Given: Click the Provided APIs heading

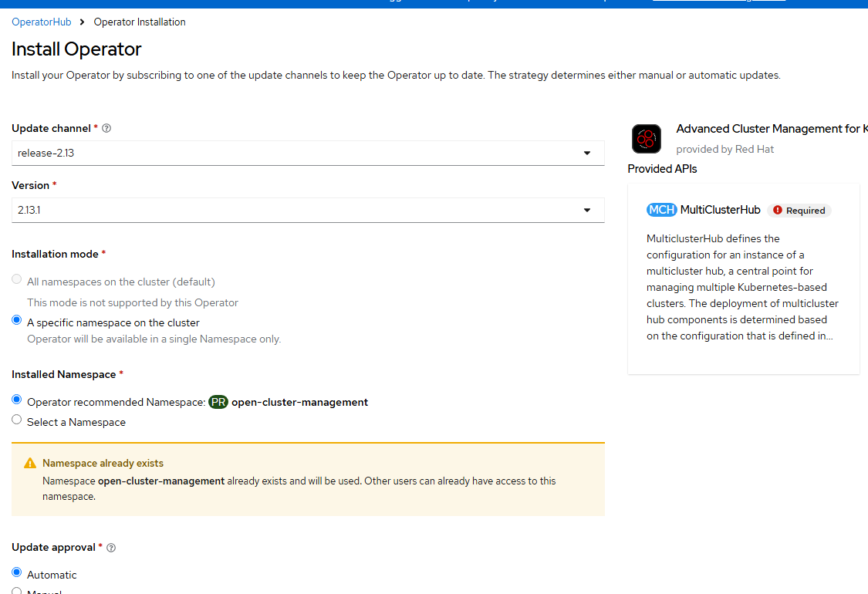Looking at the screenshot, I should click(x=662, y=169).
